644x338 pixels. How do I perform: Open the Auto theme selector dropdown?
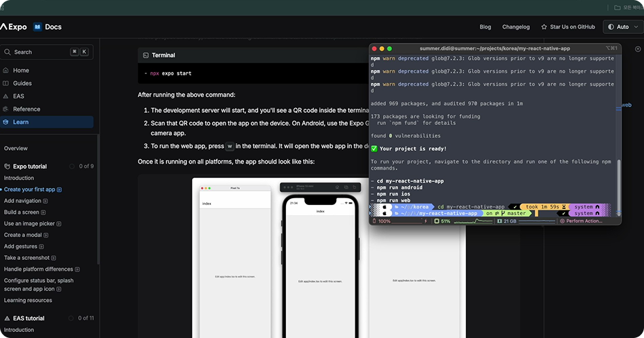pyautogui.click(x=622, y=27)
